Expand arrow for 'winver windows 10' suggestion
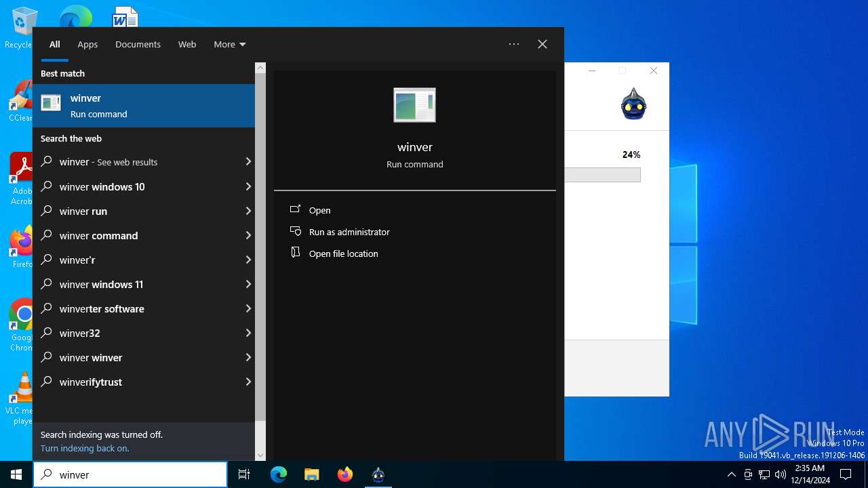Viewport: 868px width, 488px height. pyautogui.click(x=248, y=186)
